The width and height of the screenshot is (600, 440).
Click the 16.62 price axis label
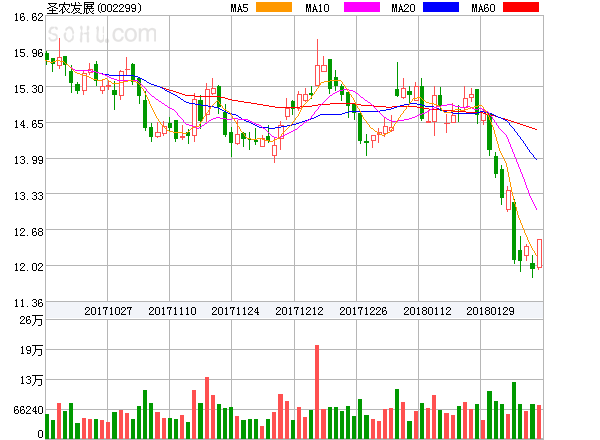click(29, 17)
